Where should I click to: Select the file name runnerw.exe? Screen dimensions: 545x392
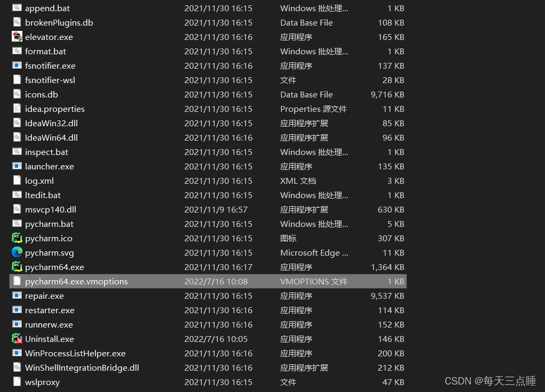pos(49,324)
